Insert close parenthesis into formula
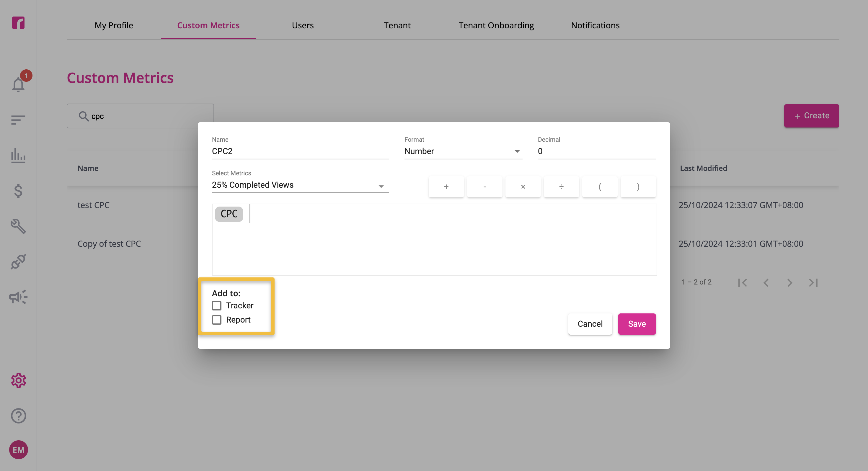 coord(638,187)
